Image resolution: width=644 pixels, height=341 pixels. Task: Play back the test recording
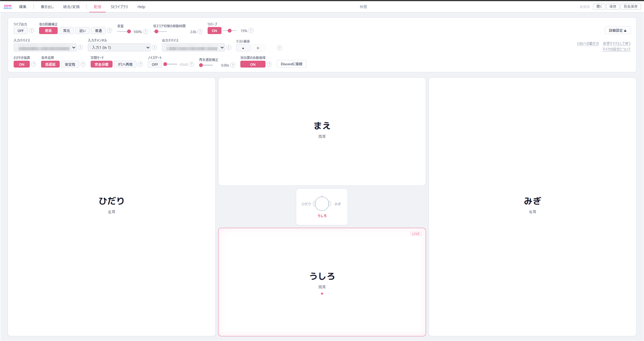[x=258, y=48]
